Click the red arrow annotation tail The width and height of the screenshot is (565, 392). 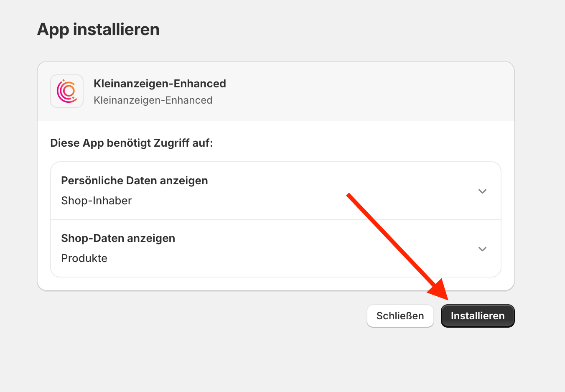[x=349, y=195]
